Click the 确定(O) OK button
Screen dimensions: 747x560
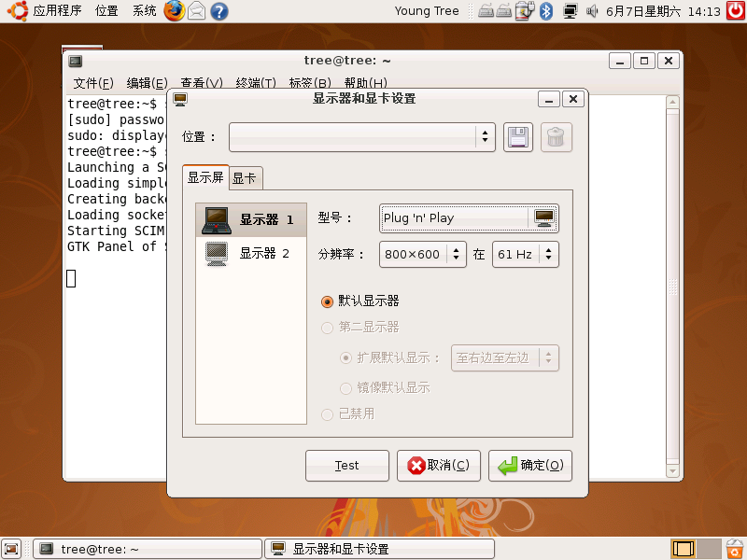(x=530, y=466)
